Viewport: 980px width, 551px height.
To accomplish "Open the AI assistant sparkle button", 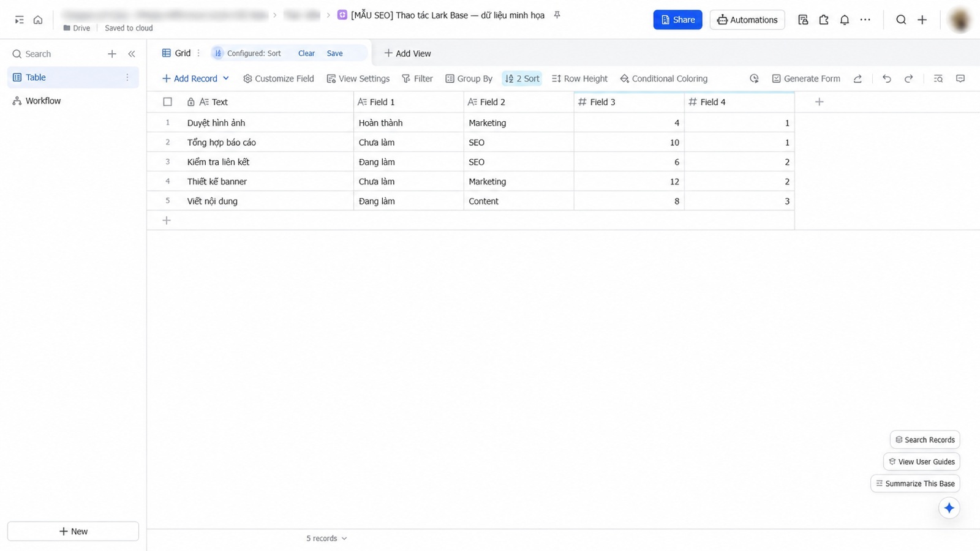I will (x=949, y=508).
